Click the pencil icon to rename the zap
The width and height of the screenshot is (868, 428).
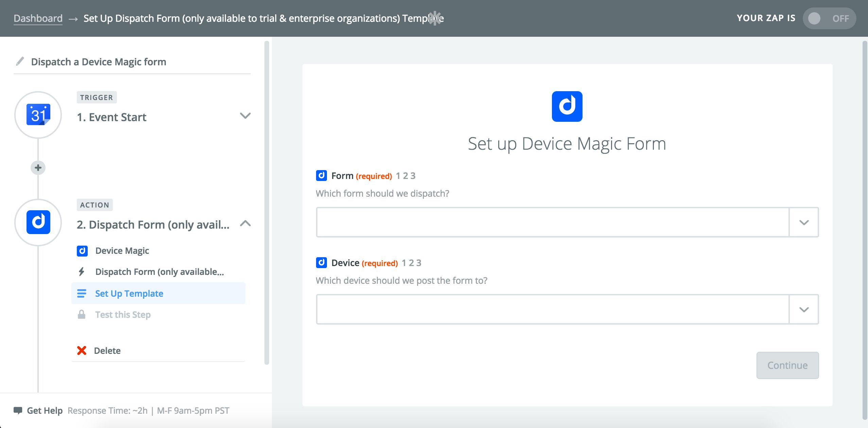tap(20, 62)
